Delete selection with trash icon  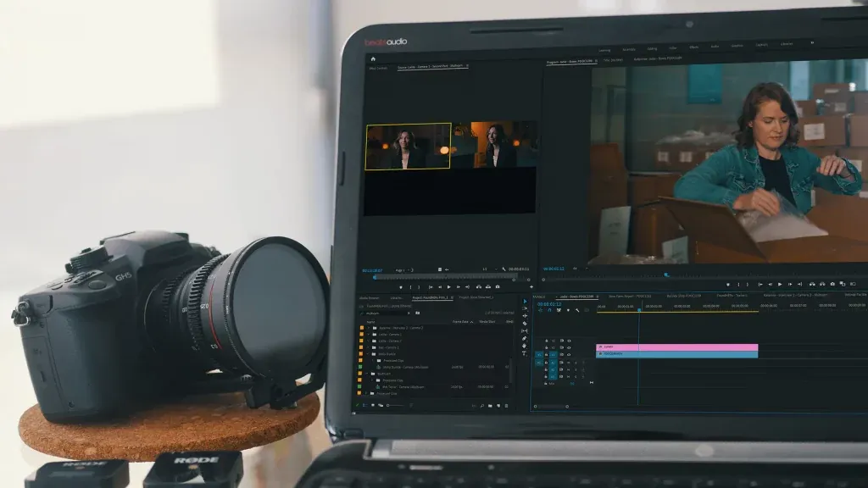507,406
